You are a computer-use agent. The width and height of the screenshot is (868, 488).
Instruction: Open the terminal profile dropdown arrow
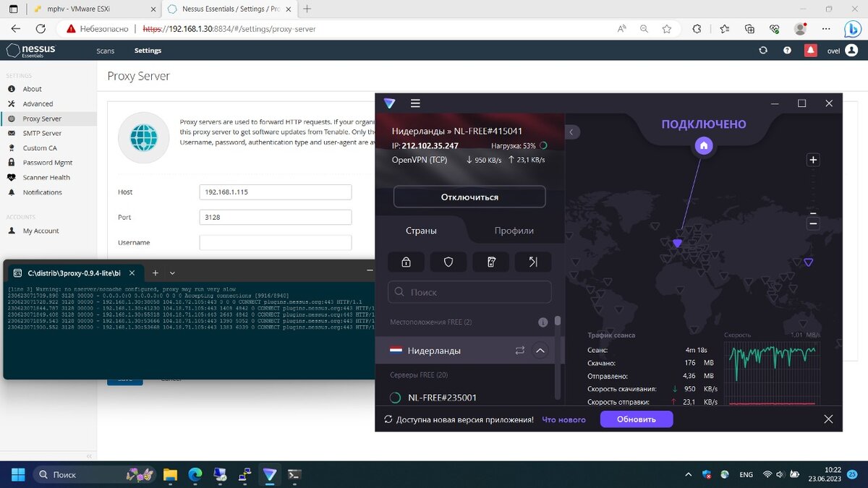pyautogui.click(x=172, y=273)
